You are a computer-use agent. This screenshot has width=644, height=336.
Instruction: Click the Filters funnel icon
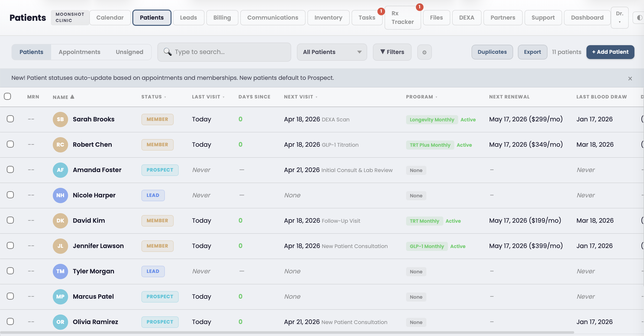[382, 52]
